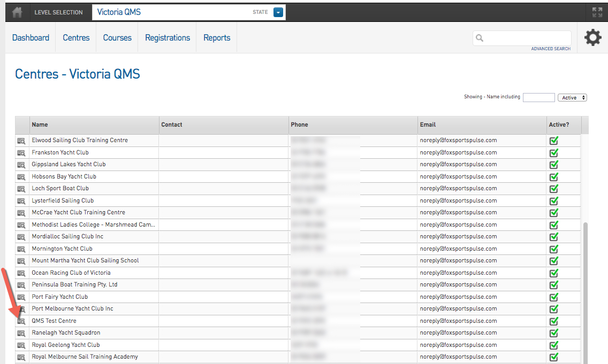Open view icon for Port Fairy Yacht Club
The height and width of the screenshot is (364, 608).
coord(21,297)
